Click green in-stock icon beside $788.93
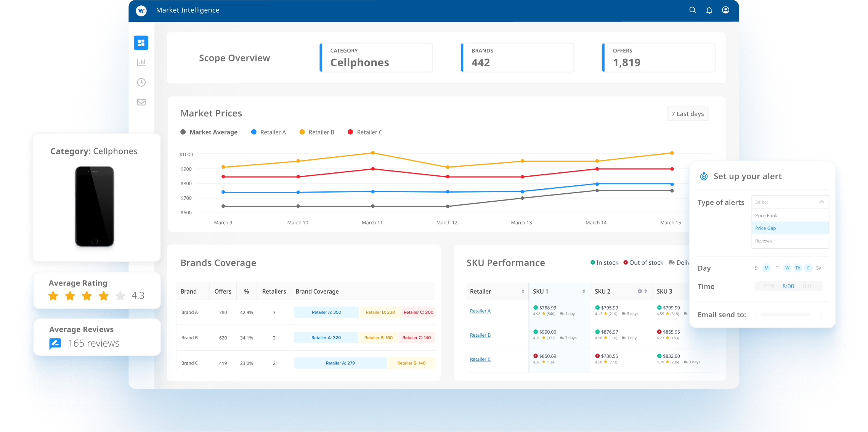 click(536, 307)
